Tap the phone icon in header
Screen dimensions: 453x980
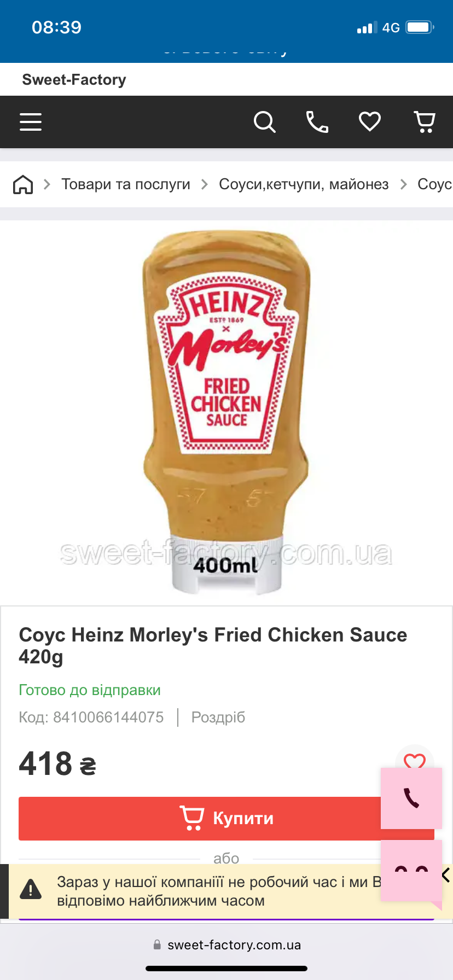pyautogui.click(x=317, y=122)
